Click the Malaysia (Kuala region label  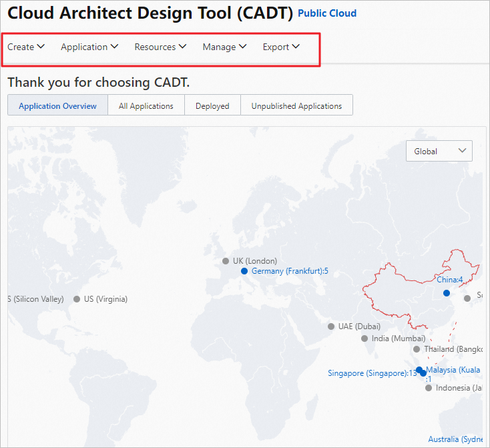[x=453, y=370]
